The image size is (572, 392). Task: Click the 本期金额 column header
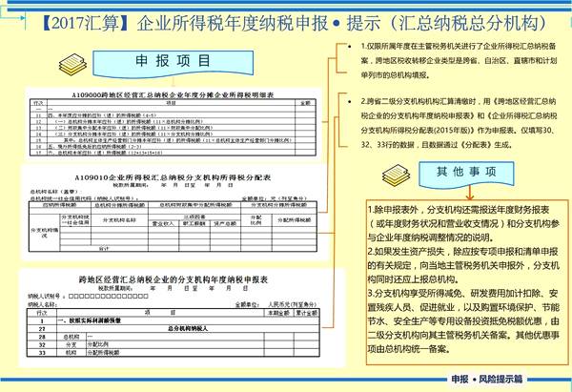pyautogui.click(x=278, y=313)
